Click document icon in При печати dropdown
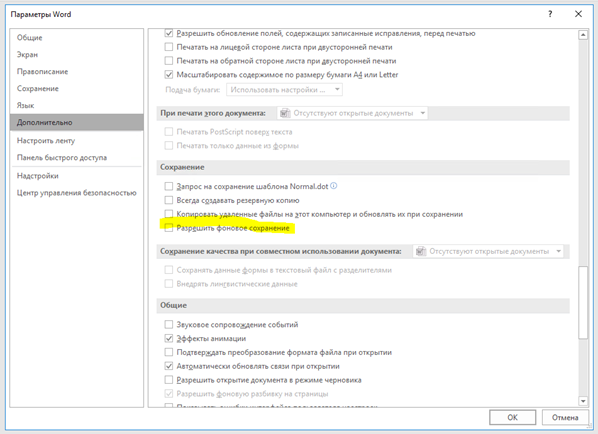598x434 pixels. 285,113
